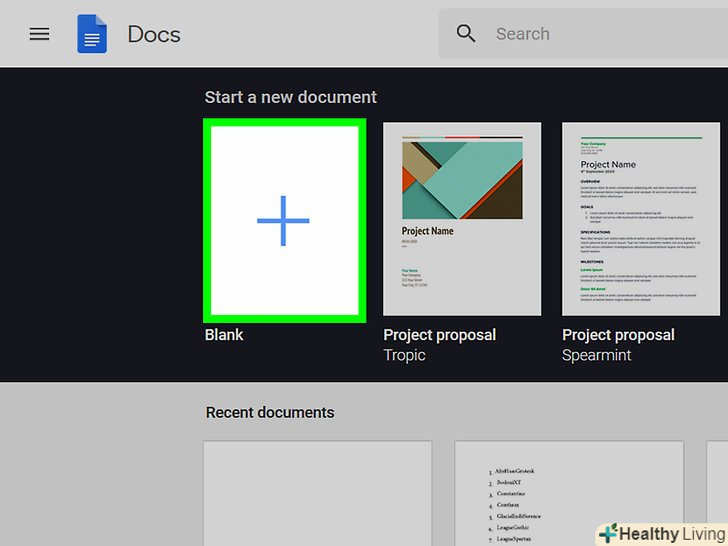The width and height of the screenshot is (728, 546).
Task: Open the Spearmint project proposal template thumbnail
Action: pyautogui.click(x=641, y=219)
